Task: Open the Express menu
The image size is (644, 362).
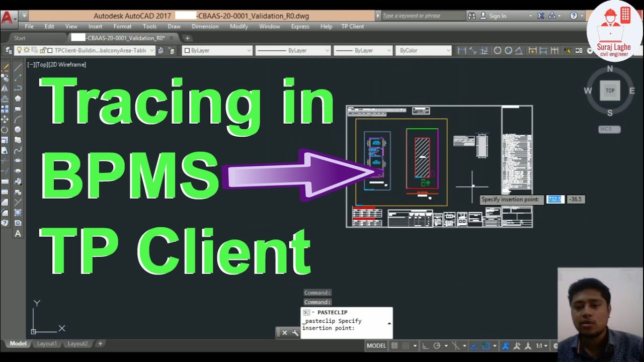Action: point(300,26)
